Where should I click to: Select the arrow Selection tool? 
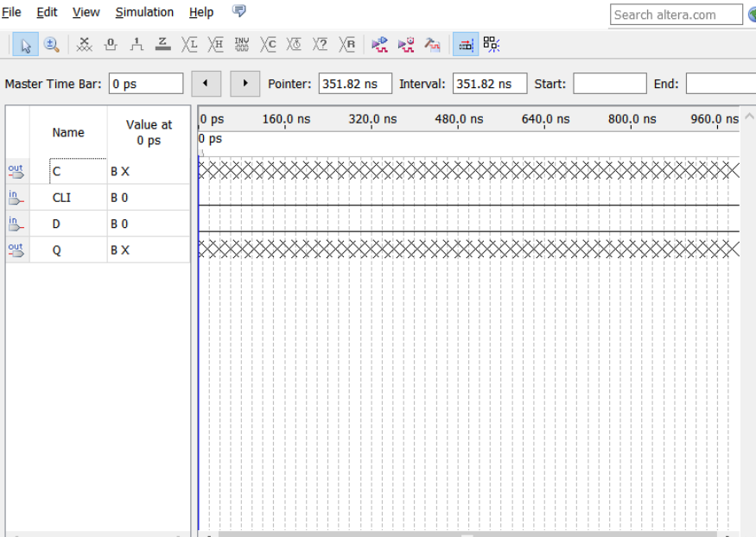(26, 45)
